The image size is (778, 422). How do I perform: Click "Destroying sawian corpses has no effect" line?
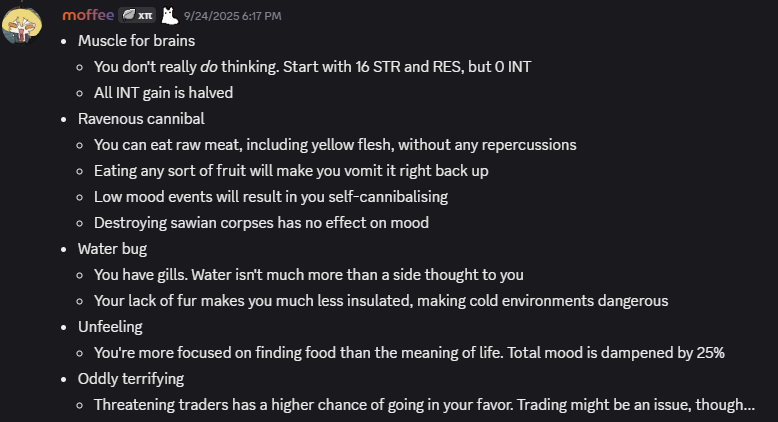[261, 223]
